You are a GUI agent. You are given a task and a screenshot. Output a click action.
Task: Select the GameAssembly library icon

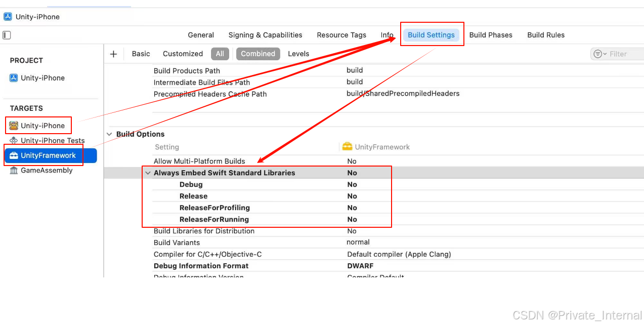click(13, 170)
